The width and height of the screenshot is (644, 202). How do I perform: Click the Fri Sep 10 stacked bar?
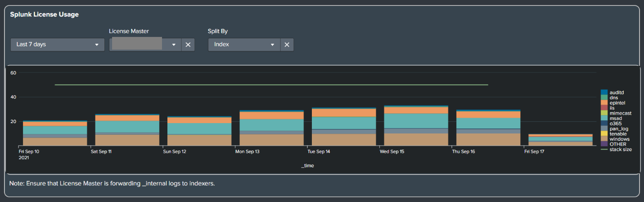pos(55,133)
